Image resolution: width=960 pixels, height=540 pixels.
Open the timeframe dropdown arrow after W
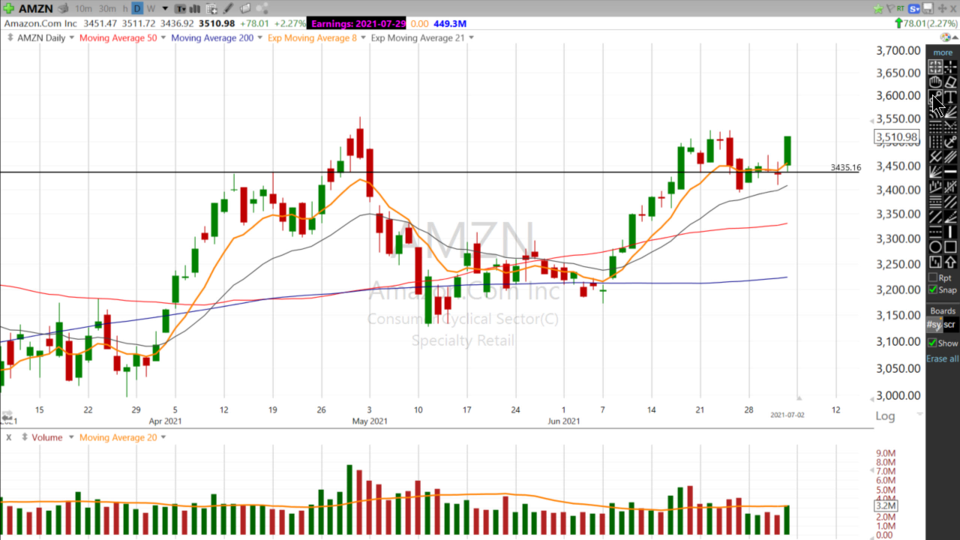point(165,9)
